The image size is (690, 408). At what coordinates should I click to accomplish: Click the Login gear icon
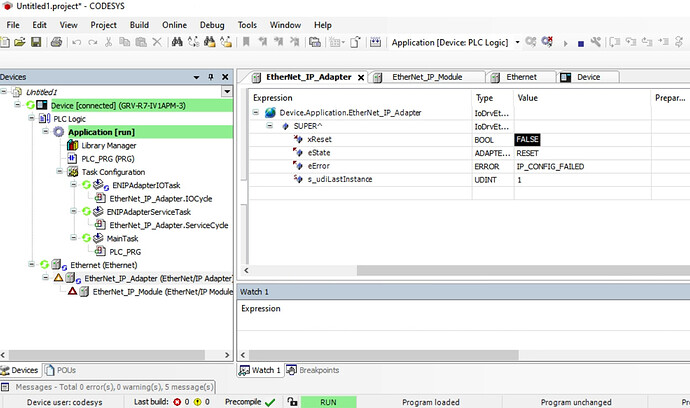531,42
